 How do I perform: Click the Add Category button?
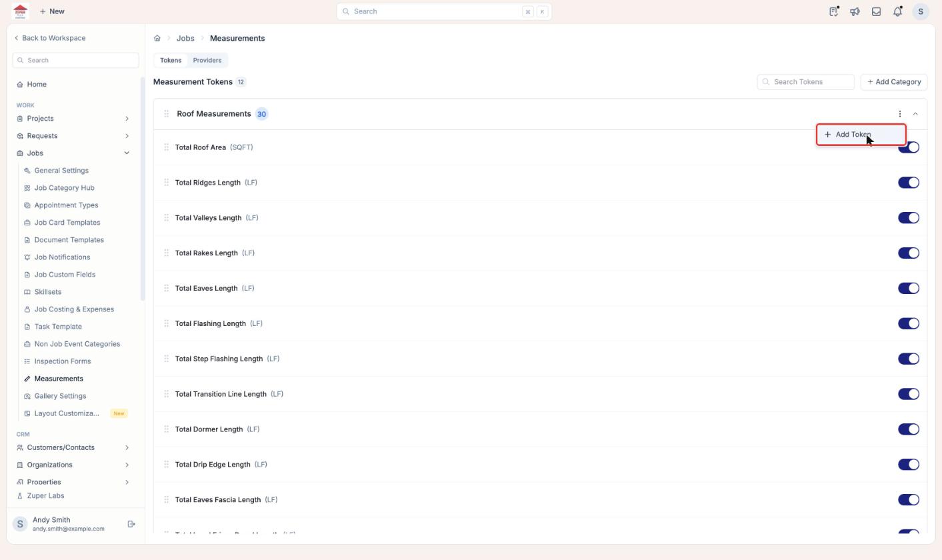coord(894,82)
